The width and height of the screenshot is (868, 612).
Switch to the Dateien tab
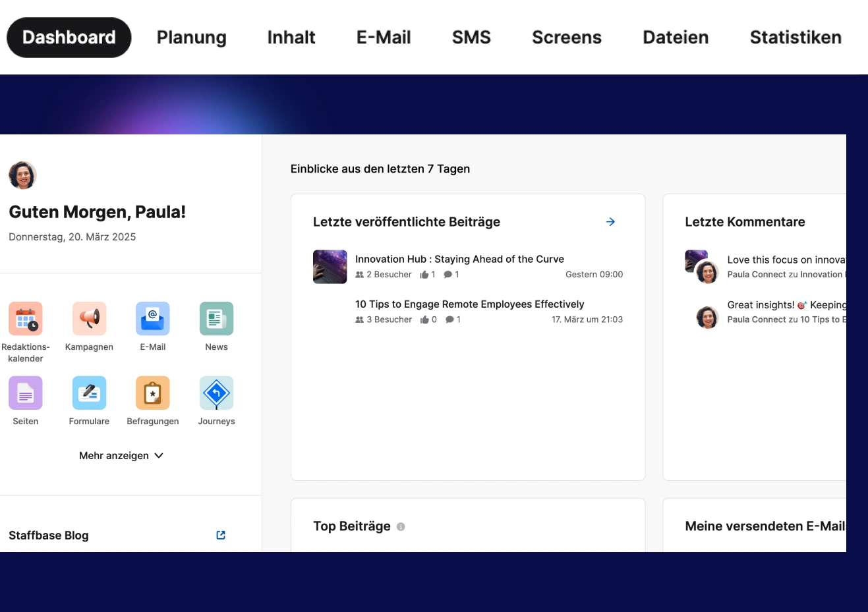point(676,38)
